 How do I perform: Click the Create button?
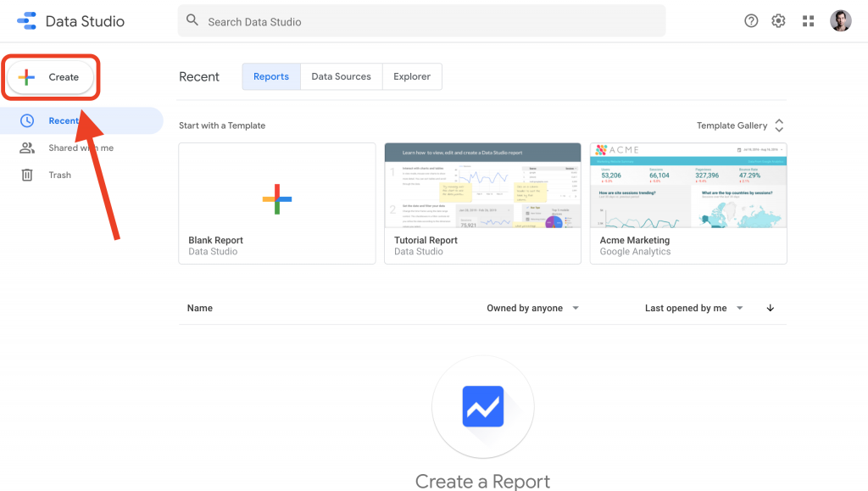coord(50,77)
